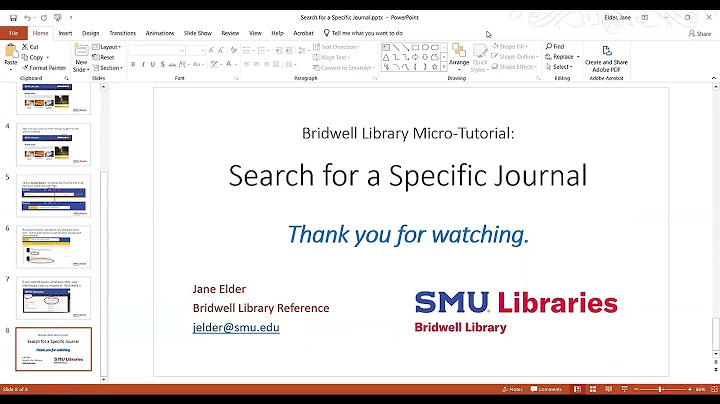Clear all formatting icon in Font group
Viewport: 720px width, 404px height.
[x=234, y=50]
